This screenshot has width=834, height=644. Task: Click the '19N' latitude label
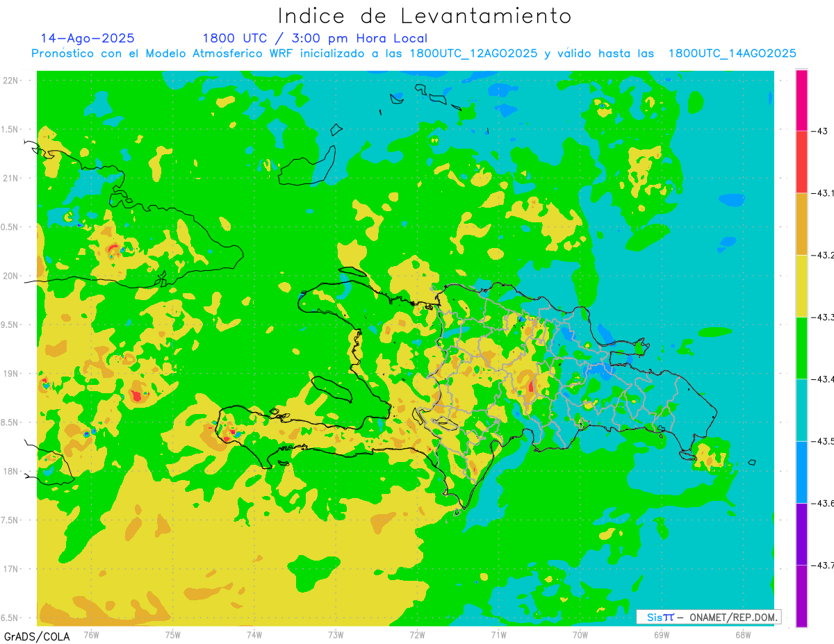pos(12,374)
